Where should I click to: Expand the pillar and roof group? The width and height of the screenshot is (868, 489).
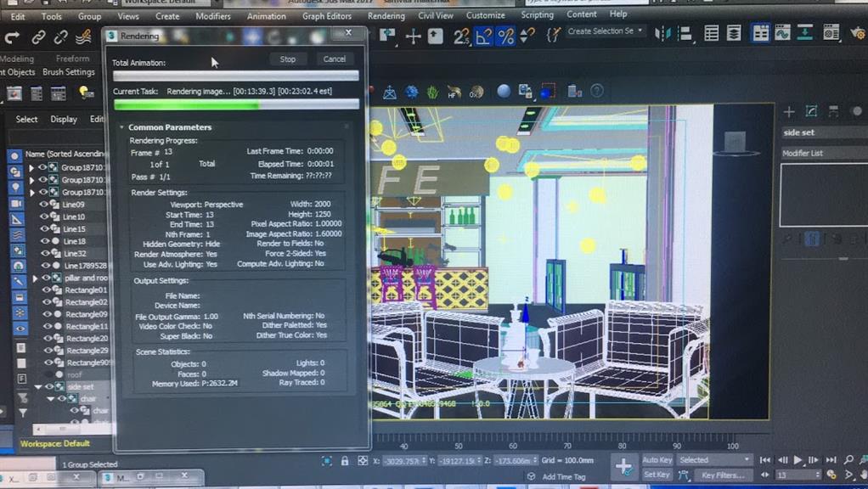35,278
